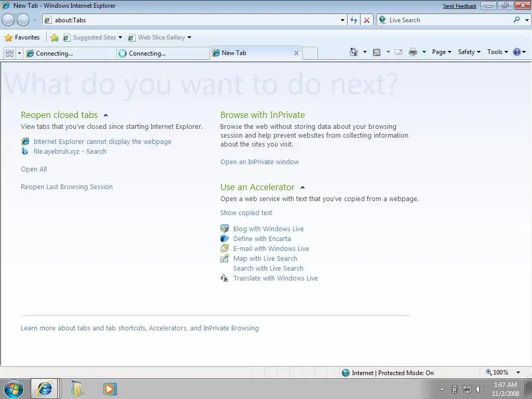Open the Print options dropdown arrow
The width and height of the screenshot is (532, 399).
(424, 52)
